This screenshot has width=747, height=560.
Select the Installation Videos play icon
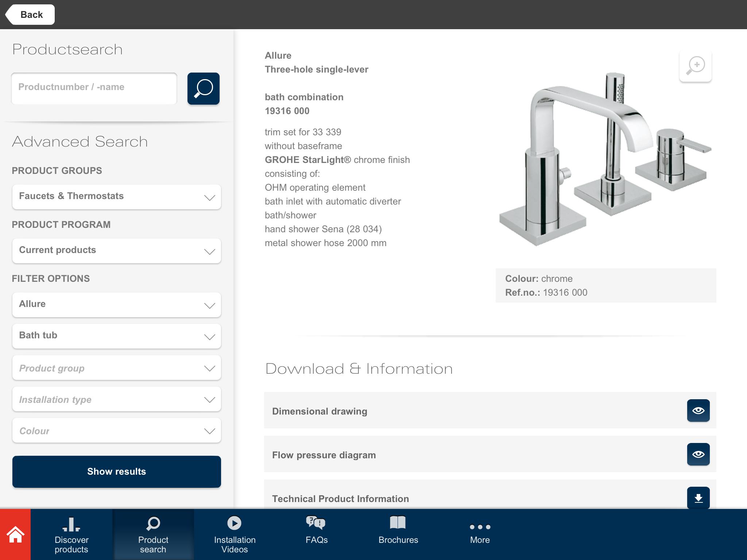235,524
